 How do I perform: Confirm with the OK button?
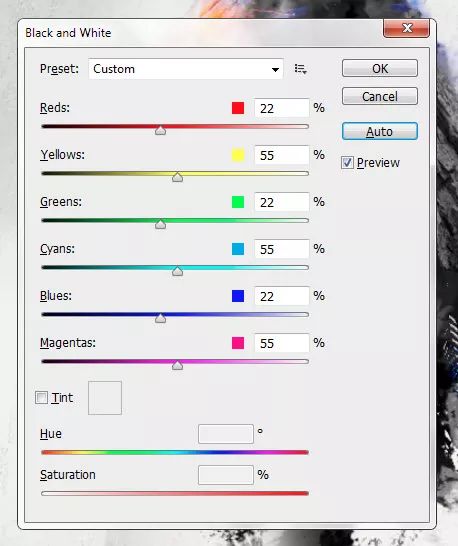[380, 68]
